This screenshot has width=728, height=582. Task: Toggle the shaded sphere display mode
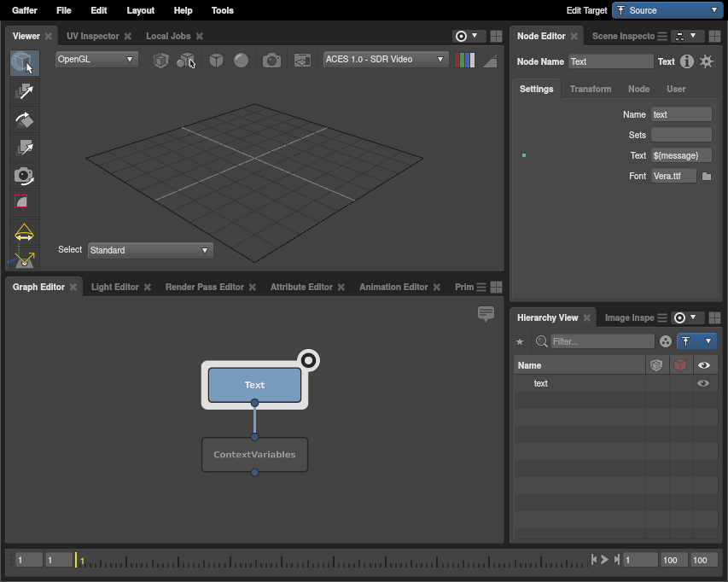[x=242, y=61]
